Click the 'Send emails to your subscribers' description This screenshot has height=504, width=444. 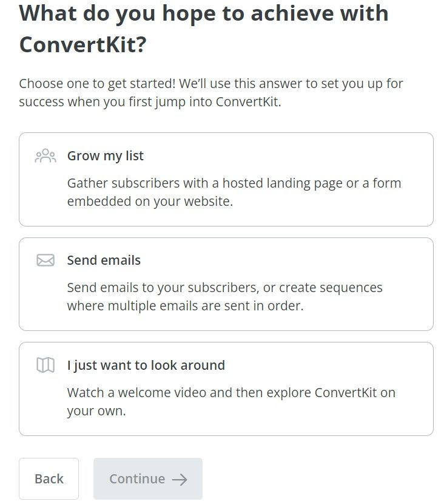(x=224, y=297)
